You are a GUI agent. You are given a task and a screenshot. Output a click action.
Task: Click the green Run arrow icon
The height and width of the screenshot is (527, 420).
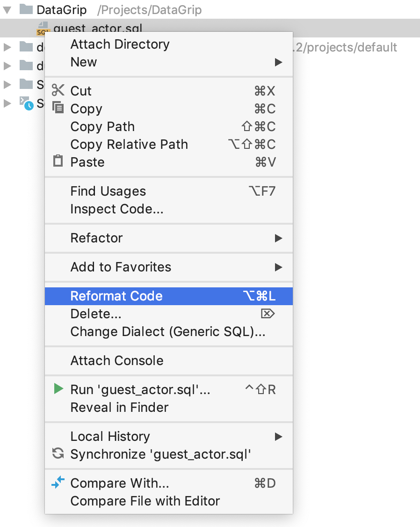pos(58,389)
